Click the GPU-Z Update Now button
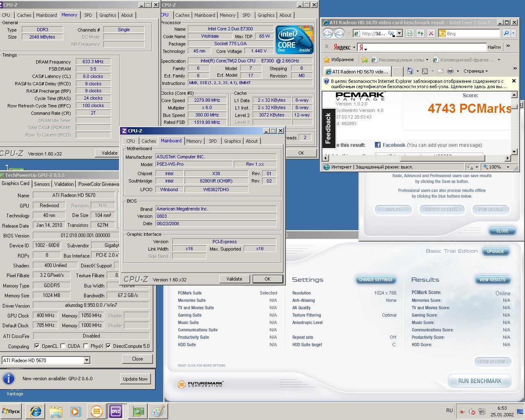Screen dimensions: 525x420 coord(135,379)
